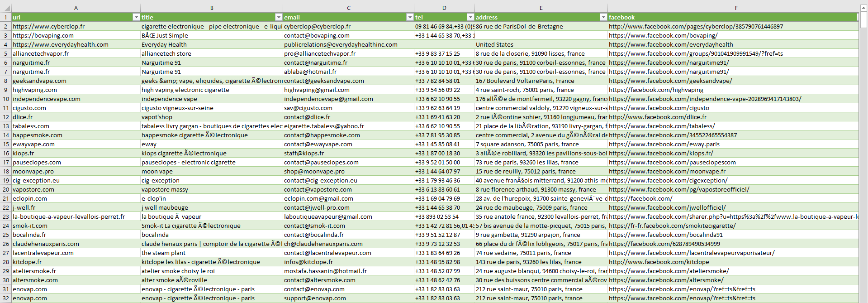Open the email column filter dropdown
The width and height of the screenshot is (868, 303).
point(410,17)
